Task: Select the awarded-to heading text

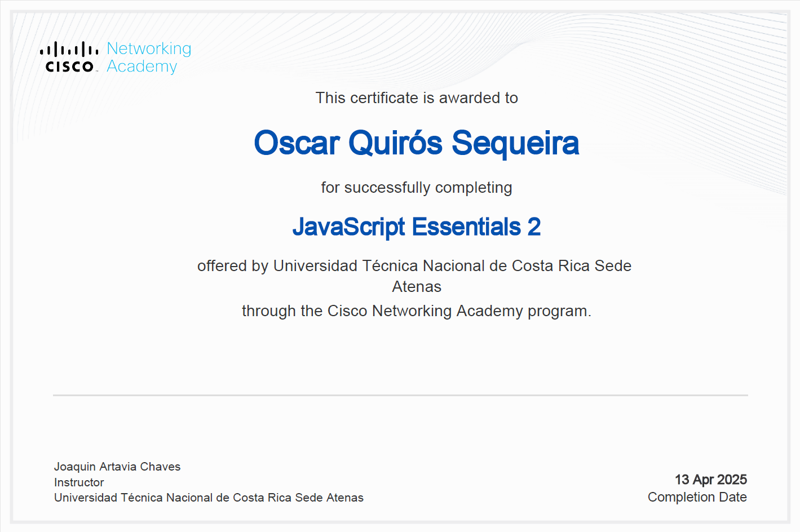Action: tap(417, 97)
